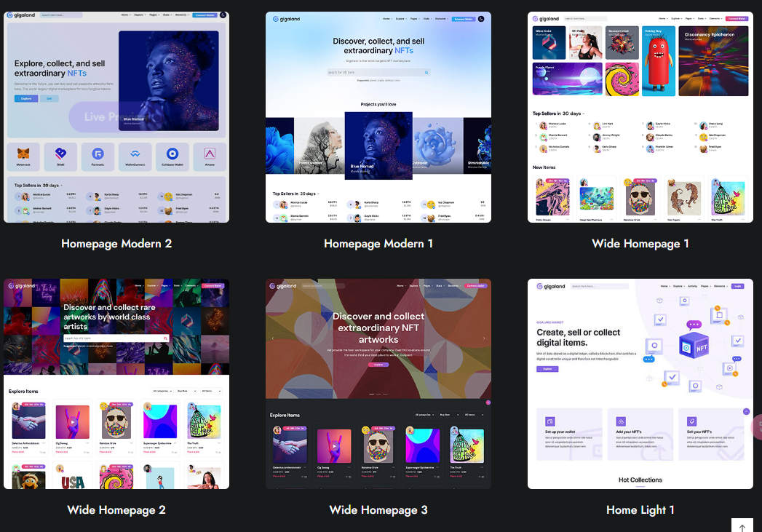Open the Wide Homepage 3 preview thumbnail
Viewport: 762px width, 532px height.
(x=378, y=384)
